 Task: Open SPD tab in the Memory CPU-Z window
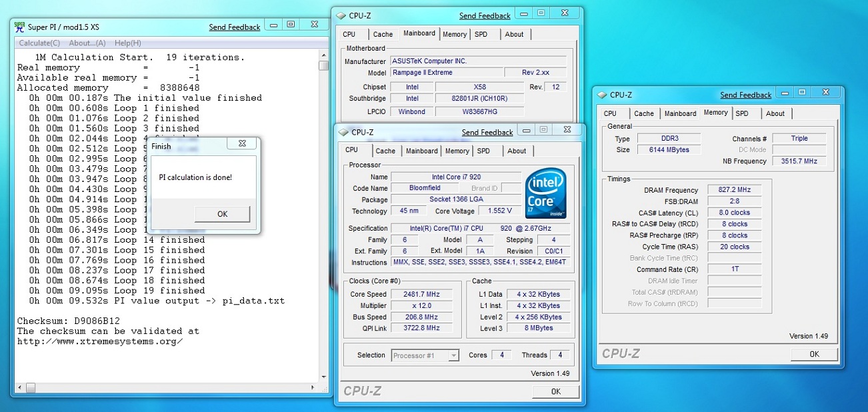coord(742,113)
